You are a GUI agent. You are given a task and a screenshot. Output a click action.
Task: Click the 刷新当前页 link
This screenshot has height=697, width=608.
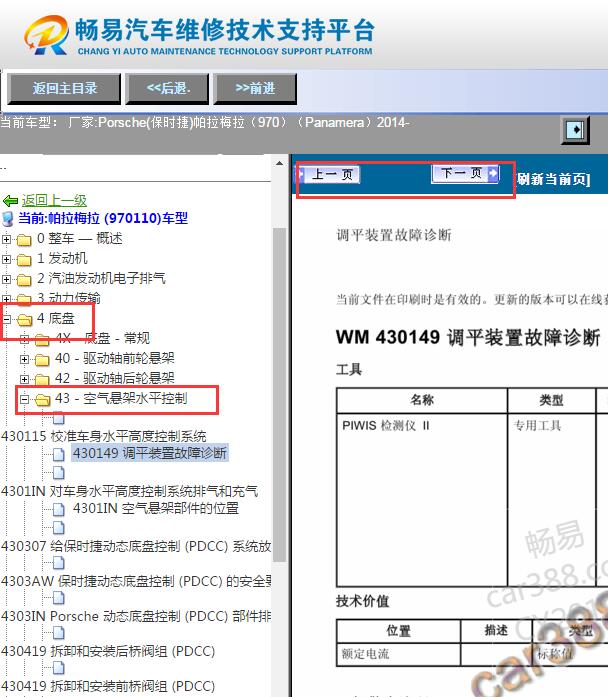[554, 179]
